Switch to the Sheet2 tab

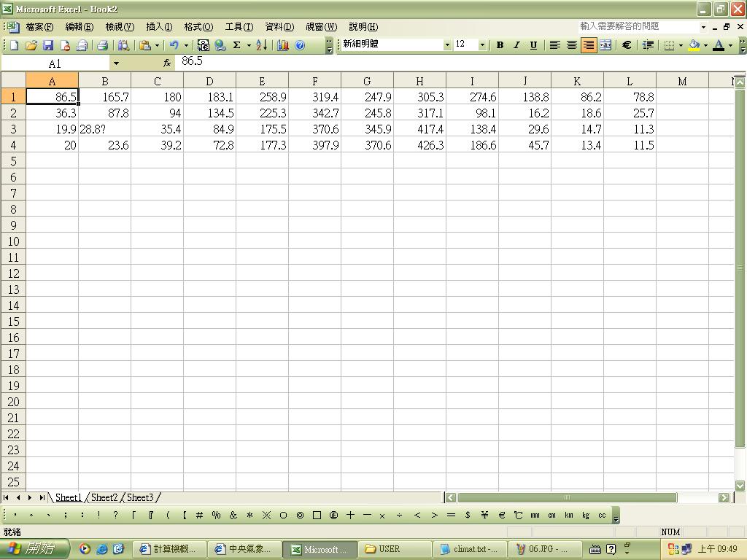(104, 497)
